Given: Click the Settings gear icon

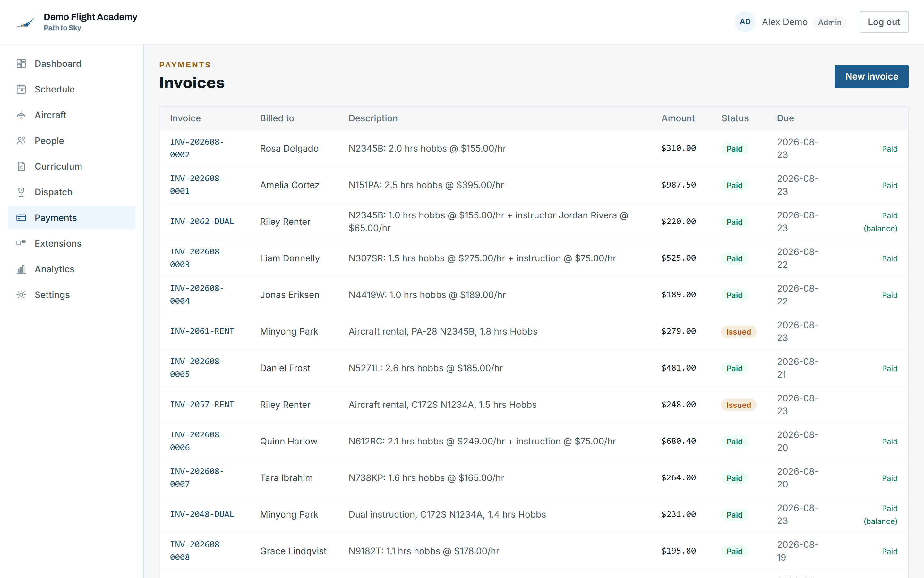Looking at the screenshot, I should (x=21, y=295).
